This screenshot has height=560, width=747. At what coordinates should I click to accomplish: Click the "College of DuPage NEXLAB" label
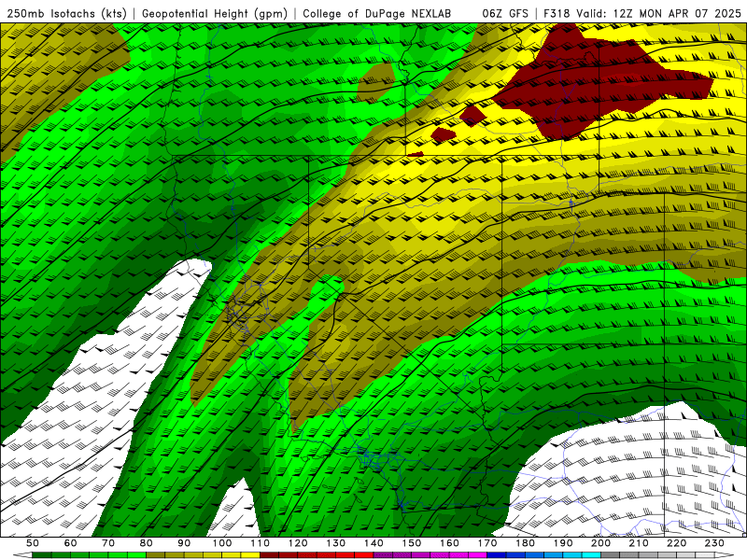(377, 13)
